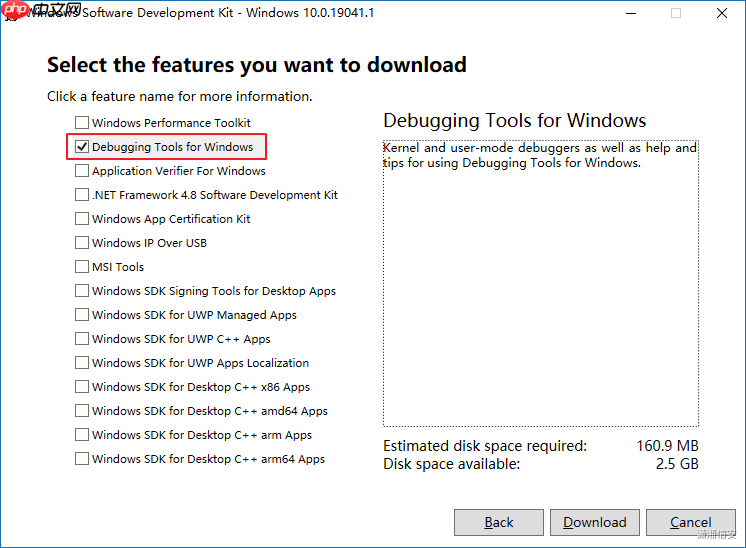
Task: Check the Windows Performance Toolkit checkbox
Action: pos(82,123)
